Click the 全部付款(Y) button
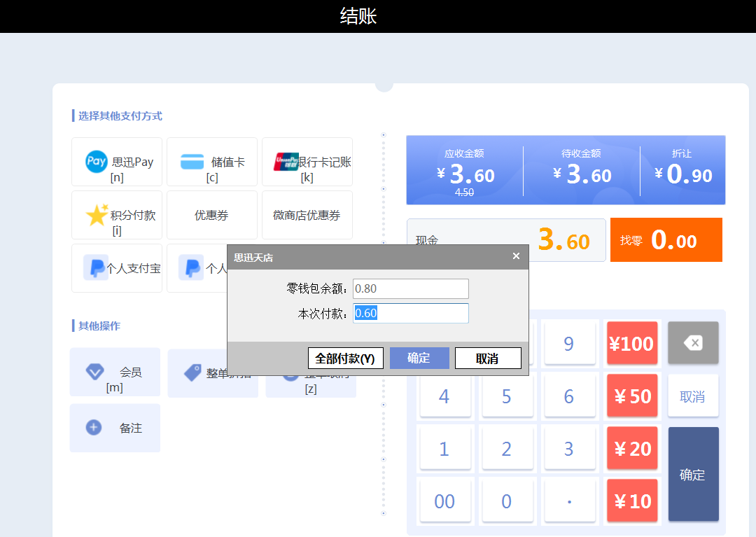 point(345,358)
